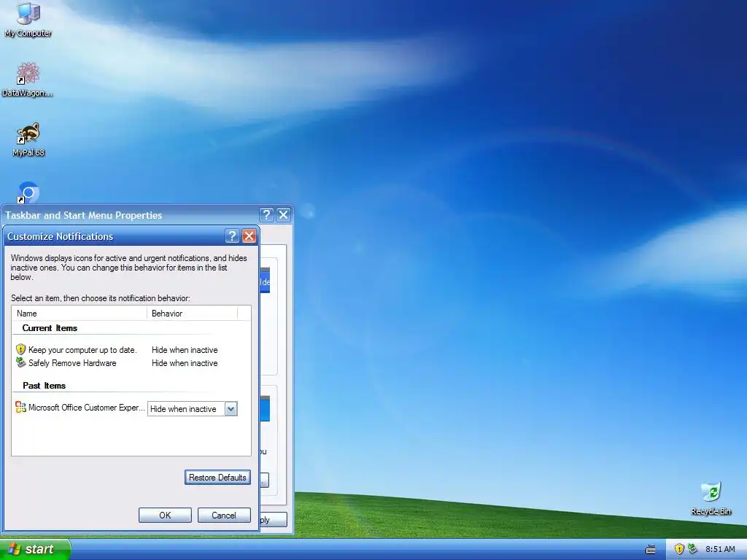
Task: Click the Safely Remove Hardware list row icon
Action: pos(20,363)
